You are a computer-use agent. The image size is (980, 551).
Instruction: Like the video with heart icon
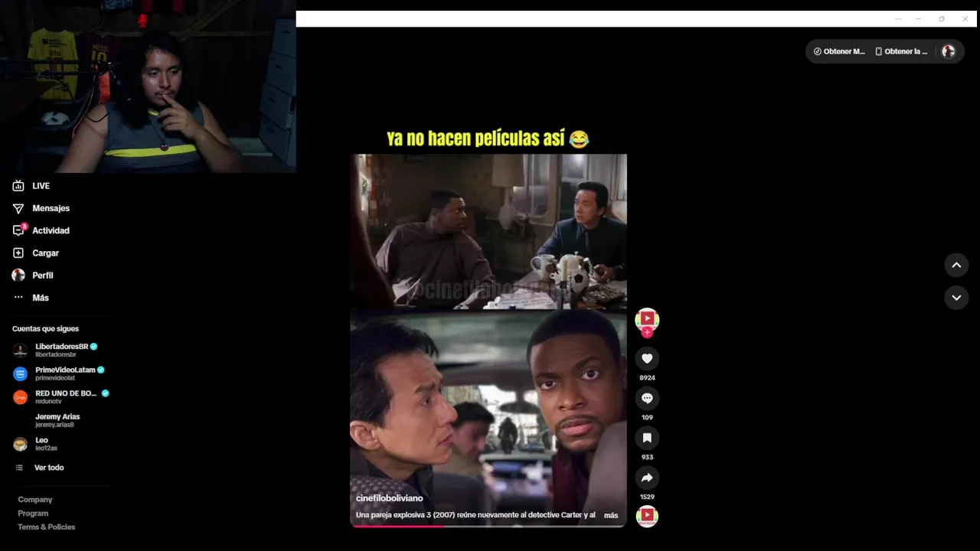coord(647,358)
